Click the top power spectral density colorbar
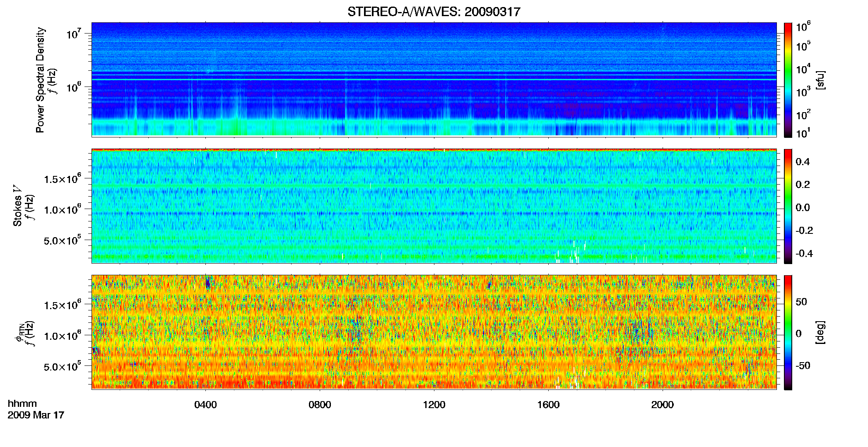This screenshot has width=868, height=447. coord(788,80)
